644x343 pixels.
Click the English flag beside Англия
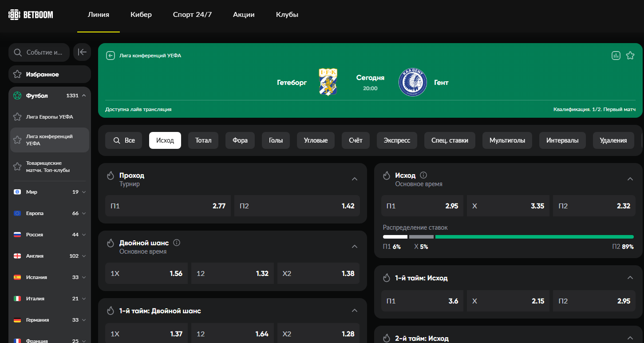pyautogui.click(x=17, y=256)
